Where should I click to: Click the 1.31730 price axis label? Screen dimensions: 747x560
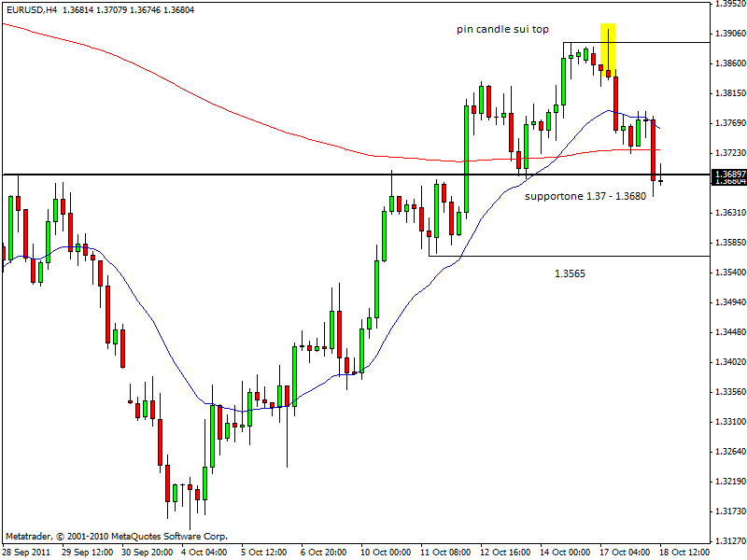(x=728, y=511)
